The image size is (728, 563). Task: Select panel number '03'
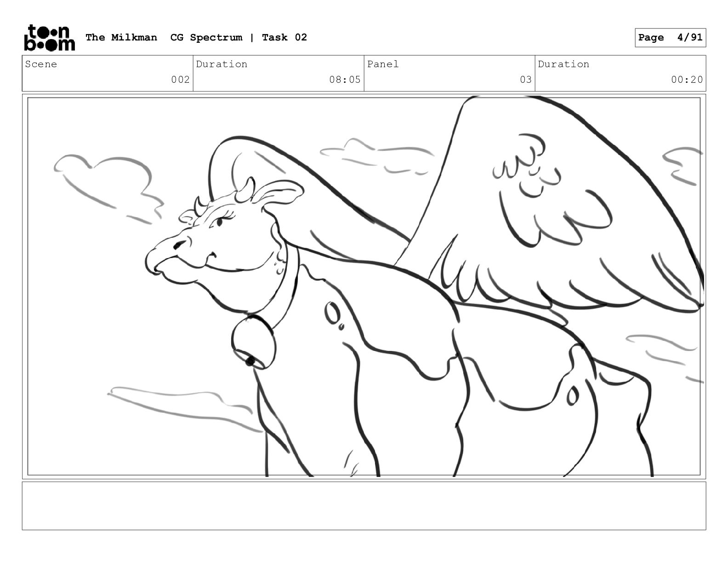pos(526,80)
